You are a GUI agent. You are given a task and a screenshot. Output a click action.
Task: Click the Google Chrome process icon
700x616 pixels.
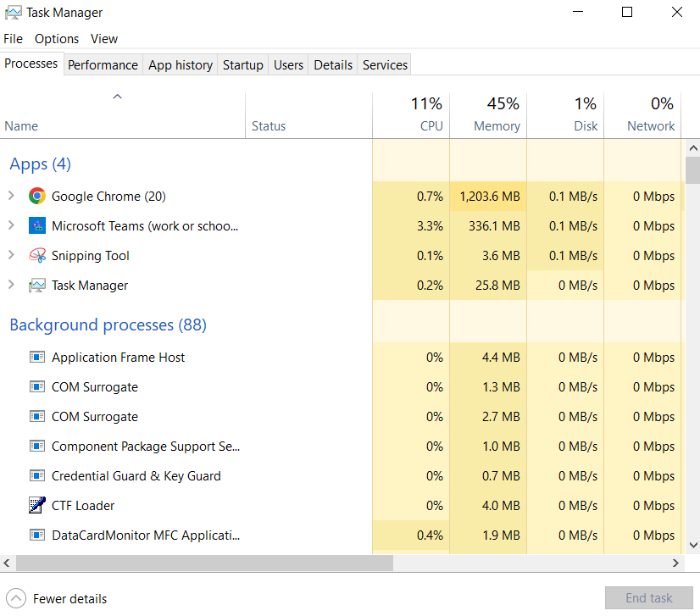37,196
